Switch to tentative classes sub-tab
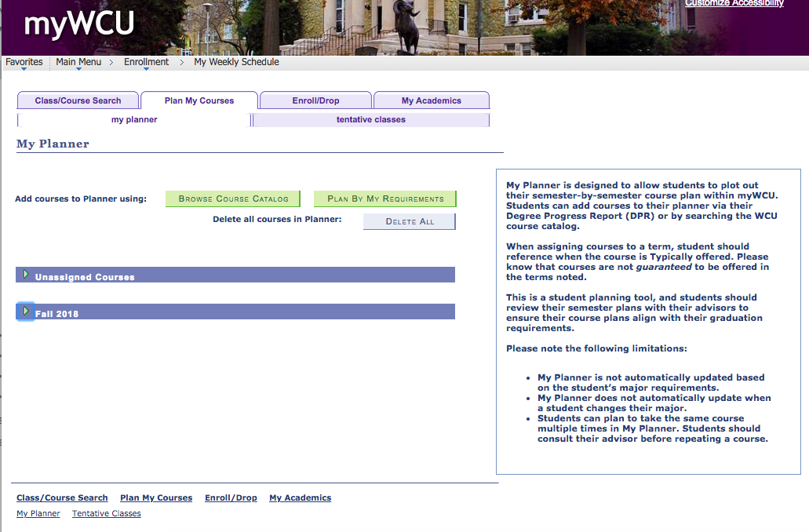This screenshot has height=532, width=809. pyautogui.click(x=371, y=120)
